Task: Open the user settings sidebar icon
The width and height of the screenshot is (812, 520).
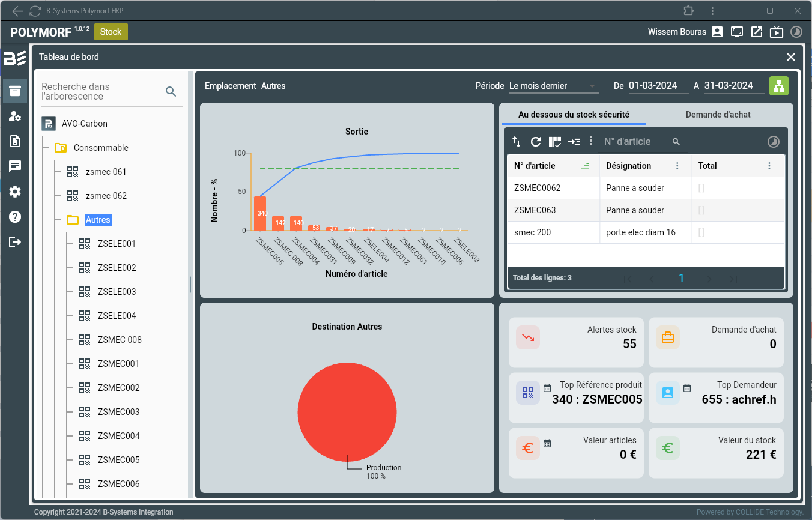Action: [x=15, y=116]
